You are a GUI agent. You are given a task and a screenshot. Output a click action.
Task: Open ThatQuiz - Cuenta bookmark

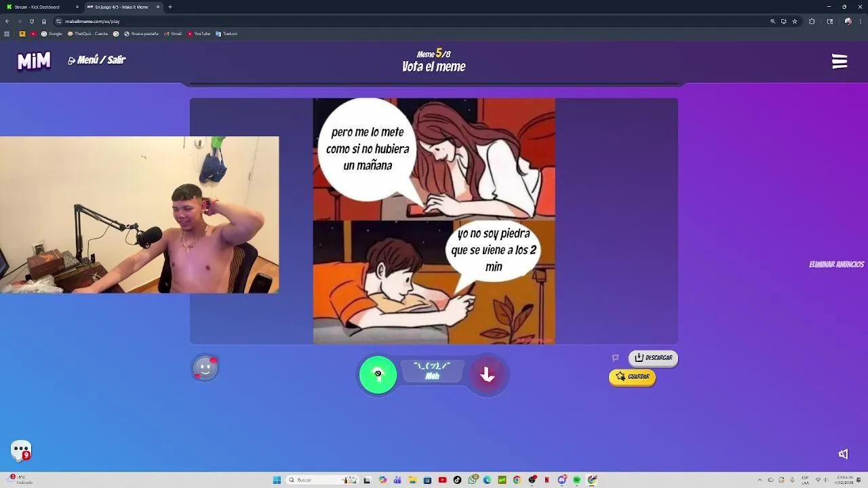click(87, 34)
